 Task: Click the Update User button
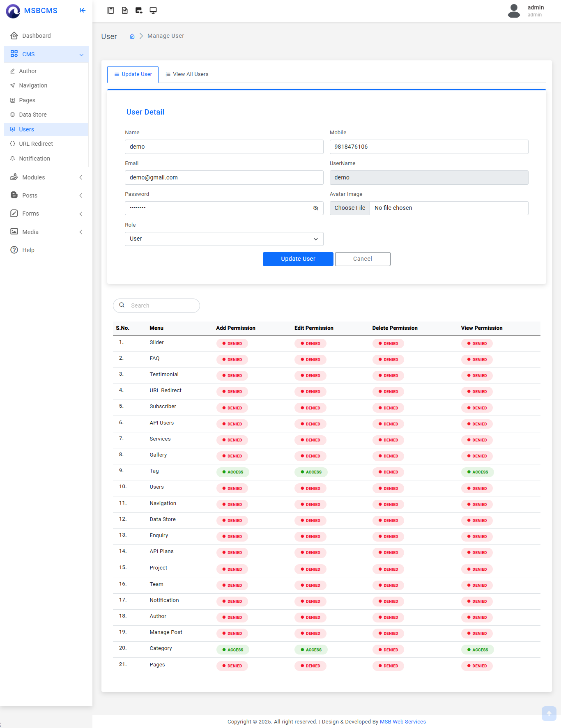298,259
